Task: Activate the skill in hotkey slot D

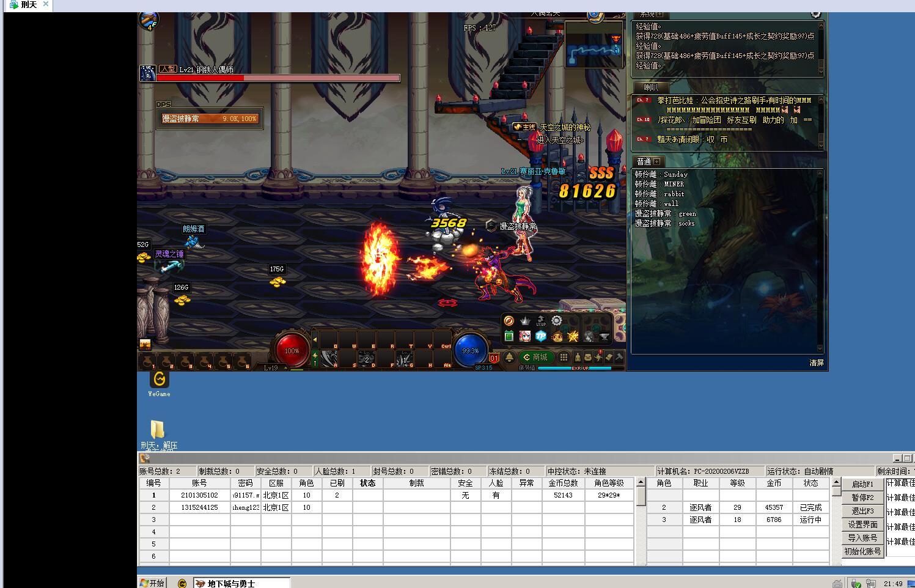Action: [x=367, y=358]
